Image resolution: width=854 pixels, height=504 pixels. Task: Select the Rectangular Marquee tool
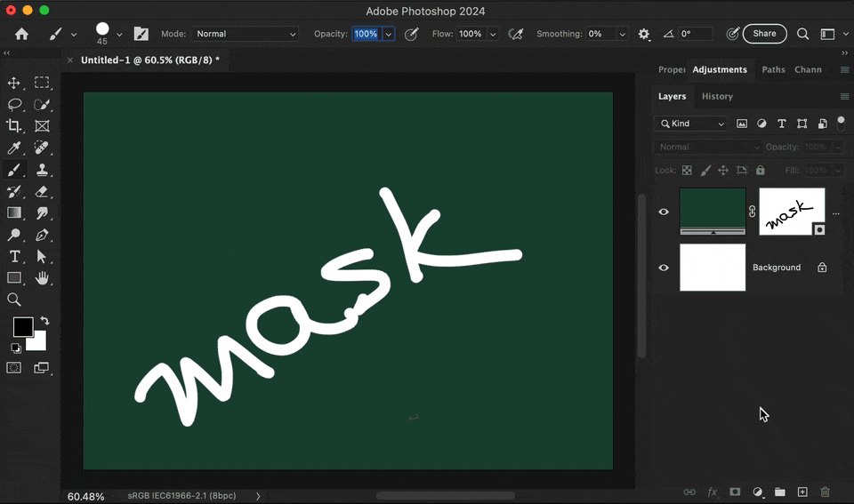click(x=42, y=82)
